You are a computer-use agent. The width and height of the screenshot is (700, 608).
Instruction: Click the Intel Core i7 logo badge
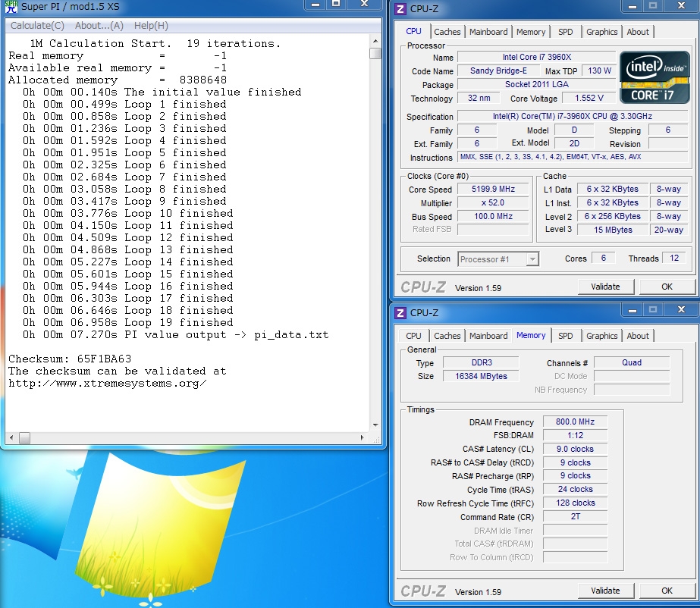654,77
